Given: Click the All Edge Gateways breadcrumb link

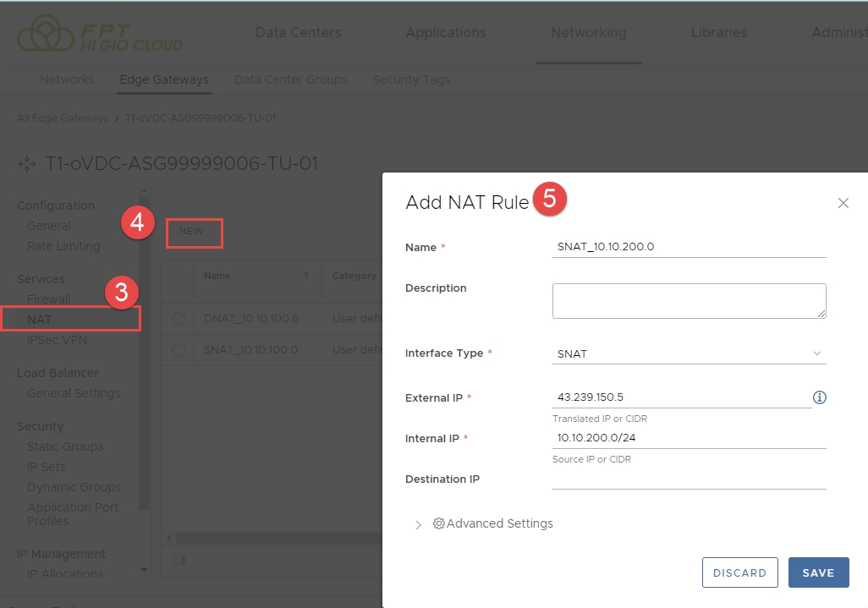Looking at the screenshot, I should (63, 118).
